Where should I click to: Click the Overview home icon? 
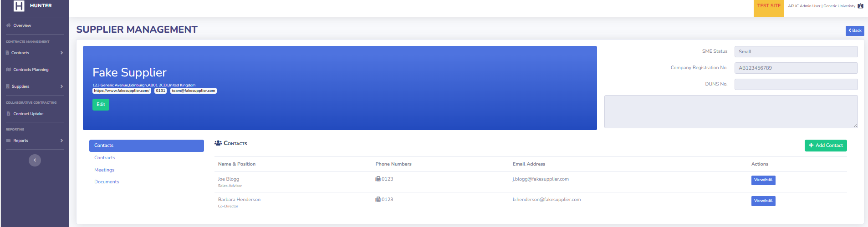(x=8, y=25)
